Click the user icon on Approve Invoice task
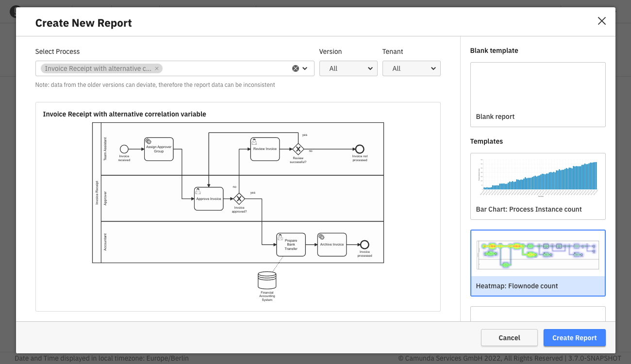Viewport: 631px width, 364px height. pos(198,191)
